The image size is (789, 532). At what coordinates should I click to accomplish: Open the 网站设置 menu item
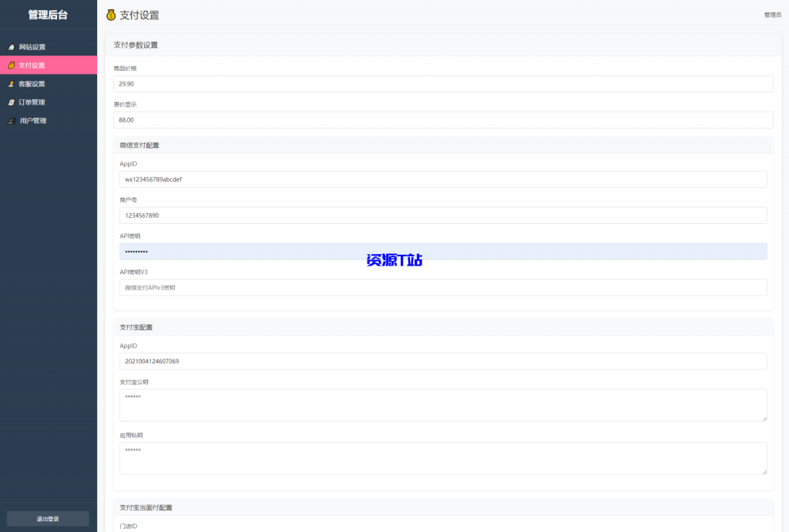32,47
